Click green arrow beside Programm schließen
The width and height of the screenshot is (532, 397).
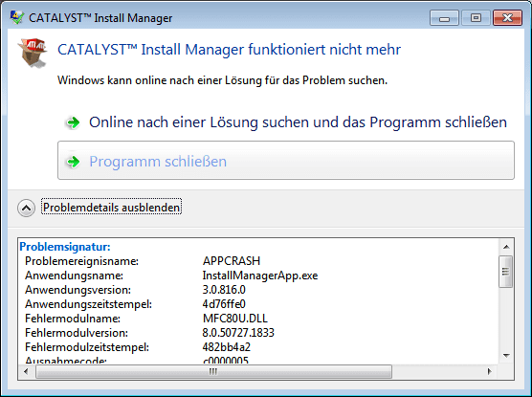[73, 162]
